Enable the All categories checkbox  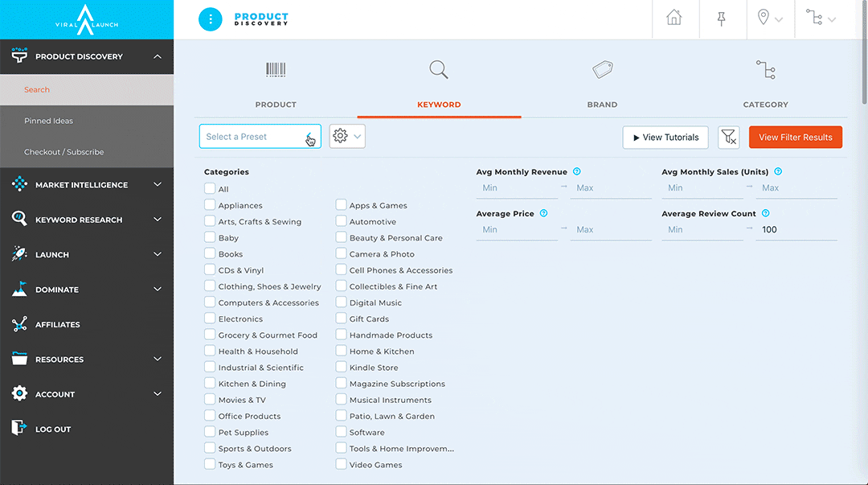[x=210, y=189]
